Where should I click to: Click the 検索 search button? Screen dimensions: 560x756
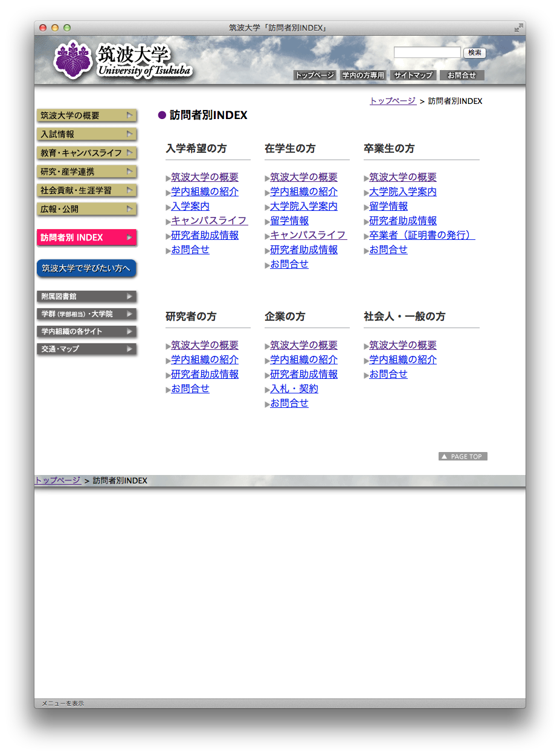[475, 53]
